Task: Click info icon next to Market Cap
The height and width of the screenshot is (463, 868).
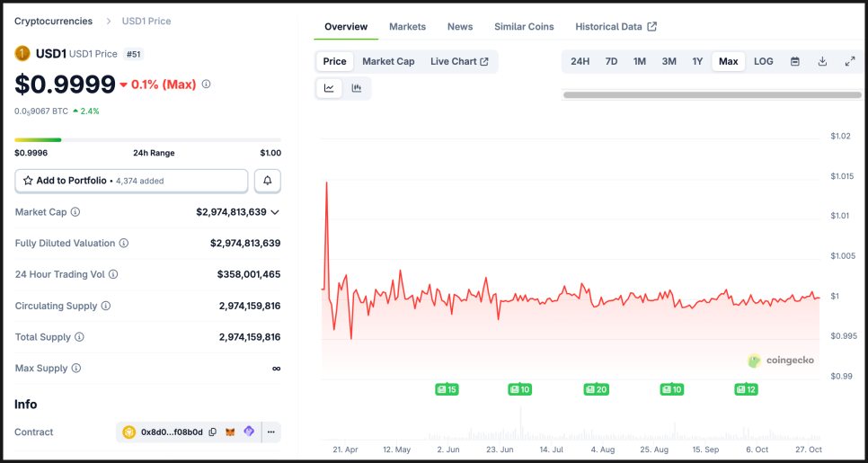Action: tap(75, 212)
